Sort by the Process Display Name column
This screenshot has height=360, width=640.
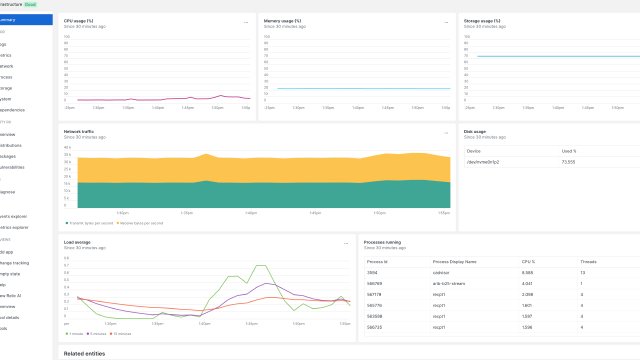pos(454,262)
